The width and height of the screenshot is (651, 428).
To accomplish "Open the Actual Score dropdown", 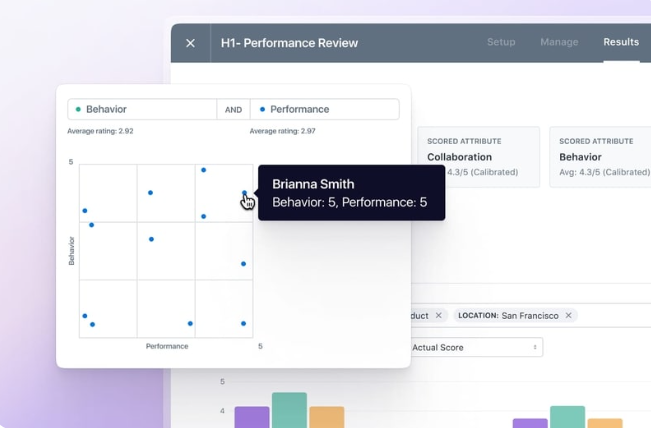I will [x=477, y=347].
